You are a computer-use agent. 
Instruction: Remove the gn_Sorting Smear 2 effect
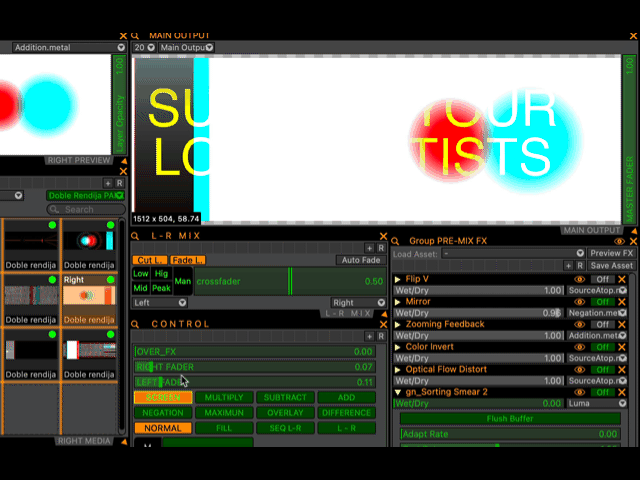click(622, 392)
